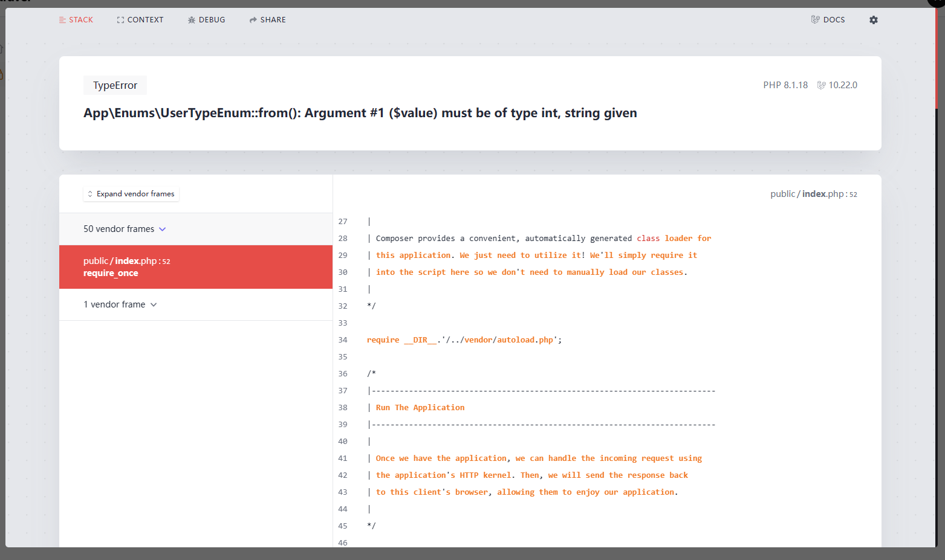Click the TypeError badge
The width and height of the screenshot is (945, 560).
pyautogui.click(x=115, y=85)
